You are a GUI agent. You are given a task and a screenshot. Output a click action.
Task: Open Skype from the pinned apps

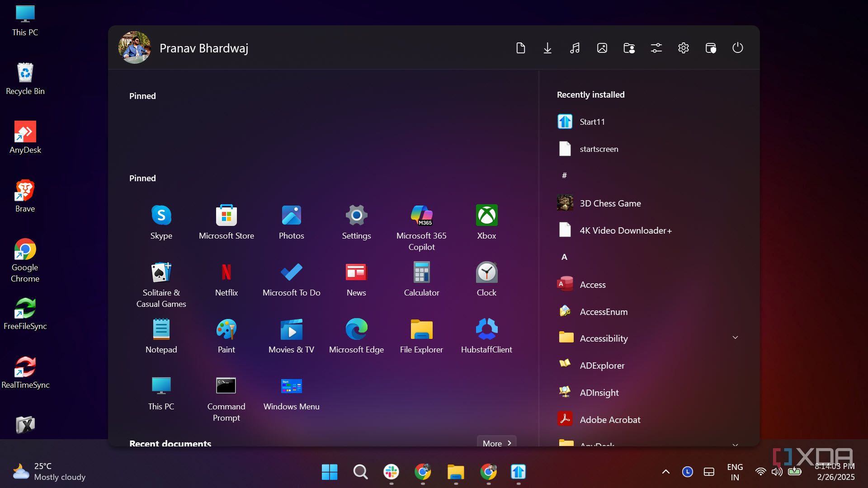pyautogui.click(x=161, y=216)
